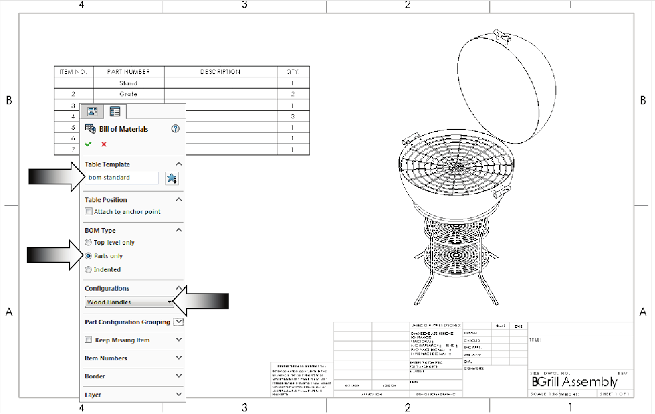Enable Attach to anchor point checkbox

tap(89, 211)
